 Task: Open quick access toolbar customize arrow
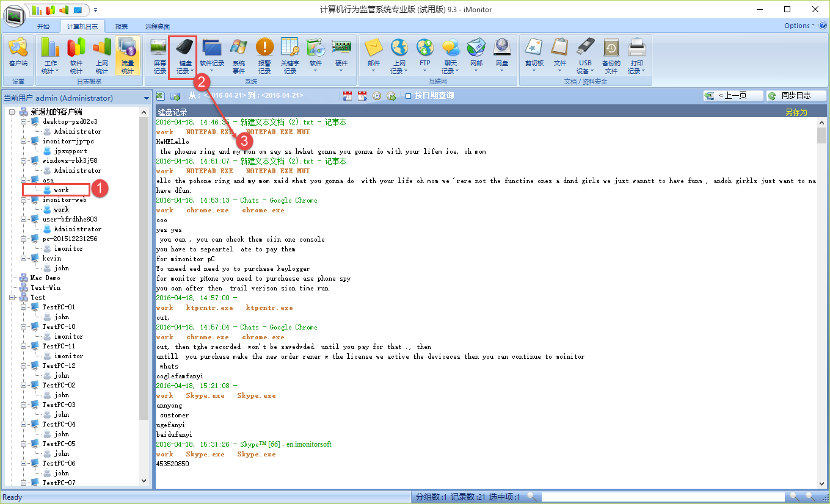coord(95,10)
